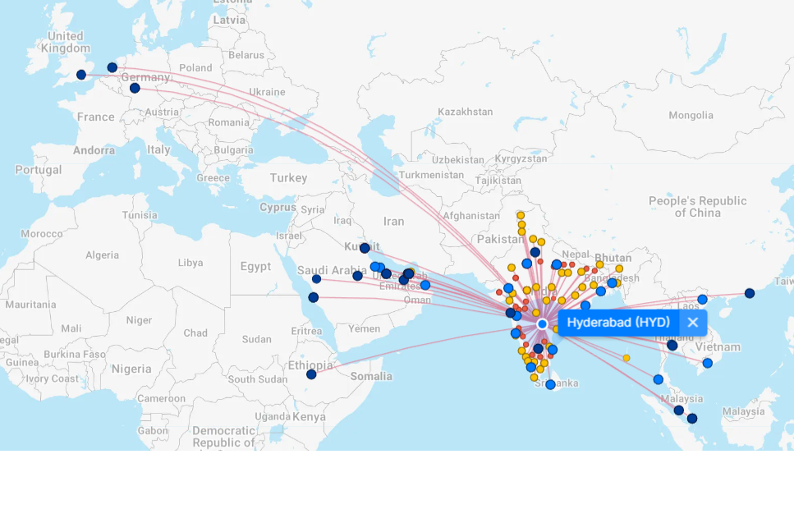
Task: Click the northernmost yellow marker above India
Action: (521, 215)
